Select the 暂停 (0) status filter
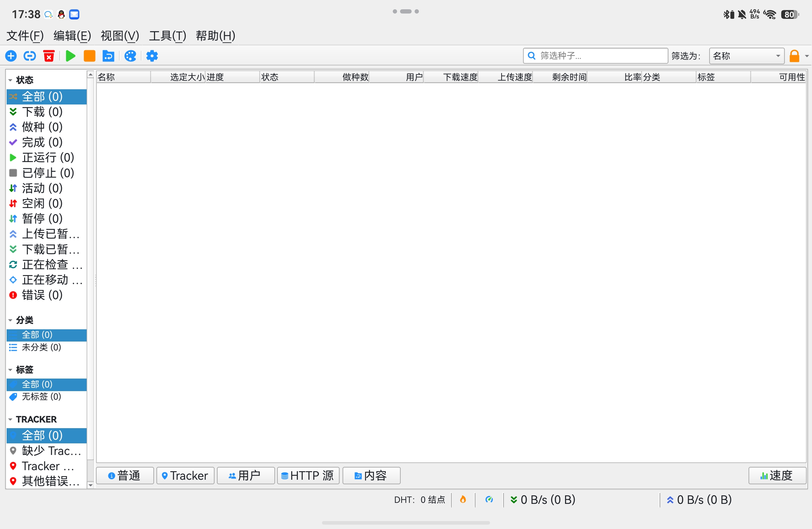Image resolution: width=812 pixels, height=529 pixels. (46, 219)
